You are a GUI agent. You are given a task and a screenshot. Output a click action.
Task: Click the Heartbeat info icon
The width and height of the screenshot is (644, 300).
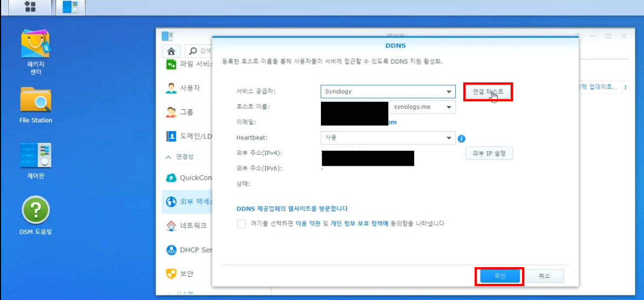coord(462,138)
